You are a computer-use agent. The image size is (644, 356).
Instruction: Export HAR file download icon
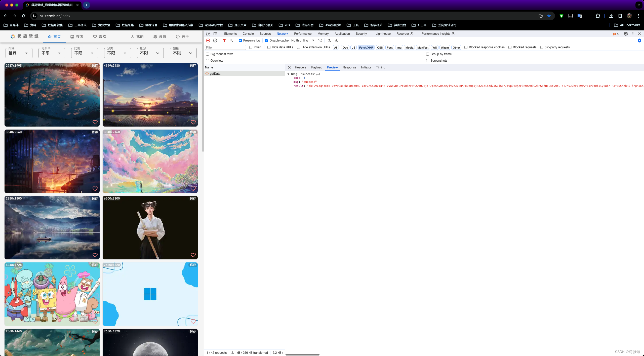pyautogui.click(x=336, y=41)
